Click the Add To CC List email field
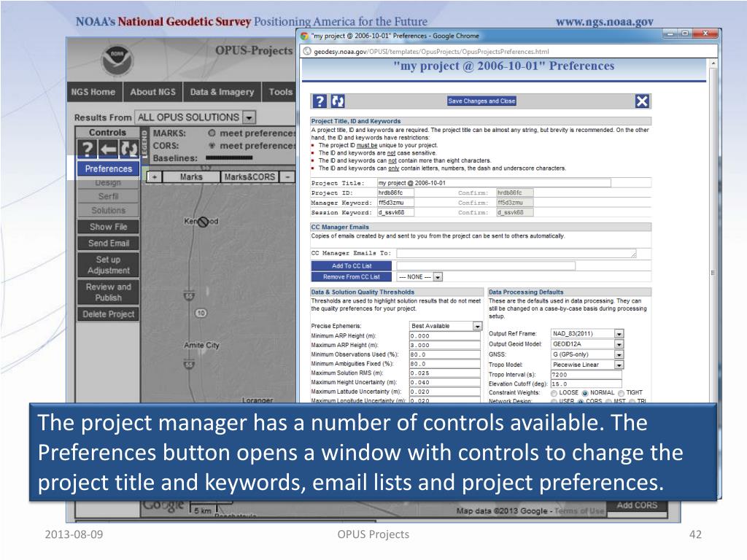This screenshot has height=560, width=747. point(486,265)
